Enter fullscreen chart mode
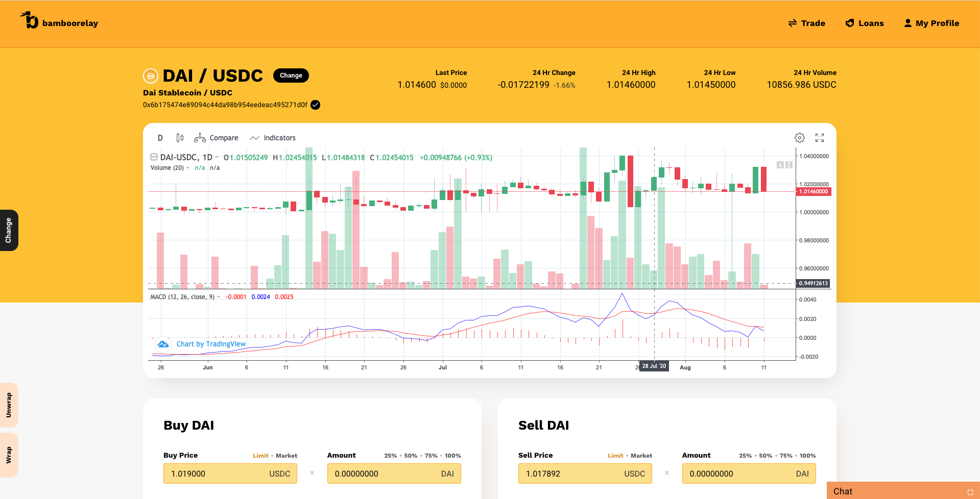 coord(820,138)
